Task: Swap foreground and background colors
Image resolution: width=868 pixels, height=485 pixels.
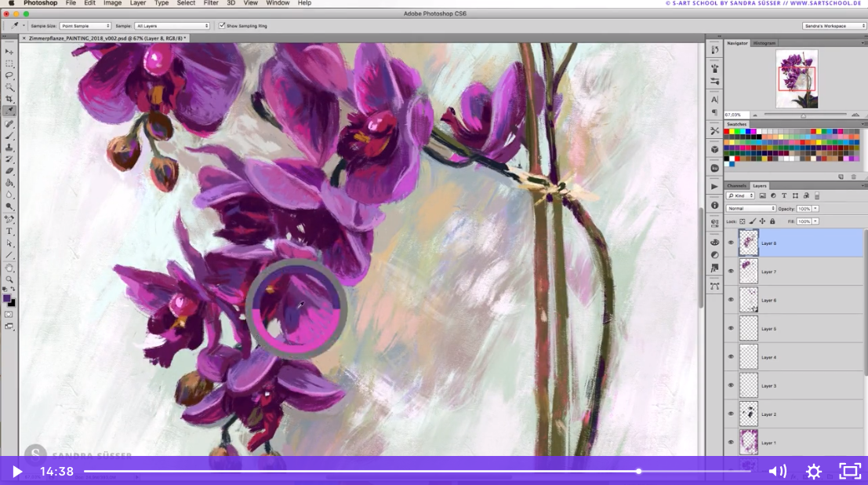Action: point(13,289)
